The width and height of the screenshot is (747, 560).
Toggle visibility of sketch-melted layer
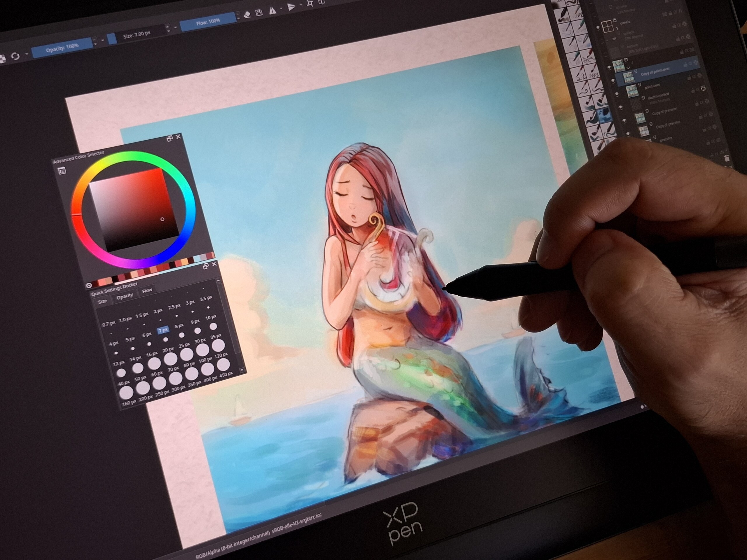[x=621, y=108]
